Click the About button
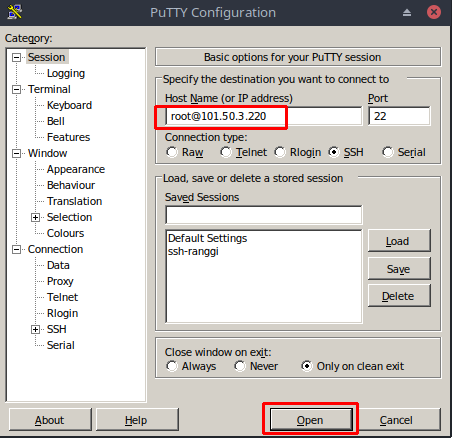 pos(50,420)
